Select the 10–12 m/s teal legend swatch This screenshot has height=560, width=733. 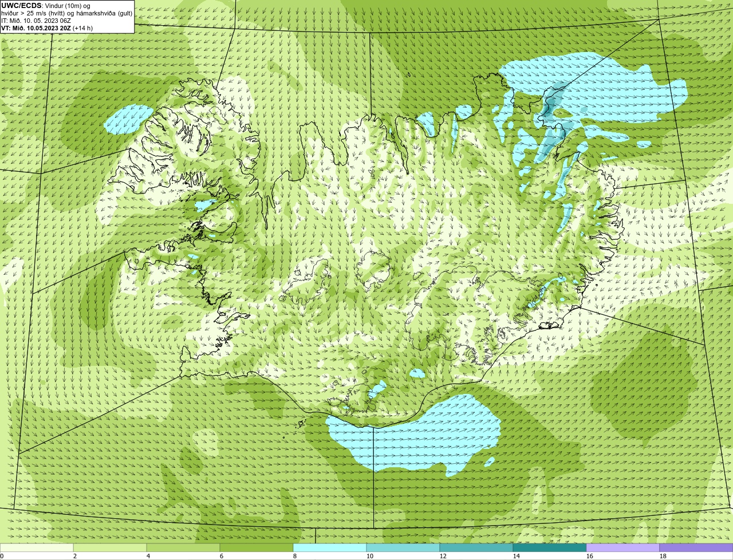[403, 548]
